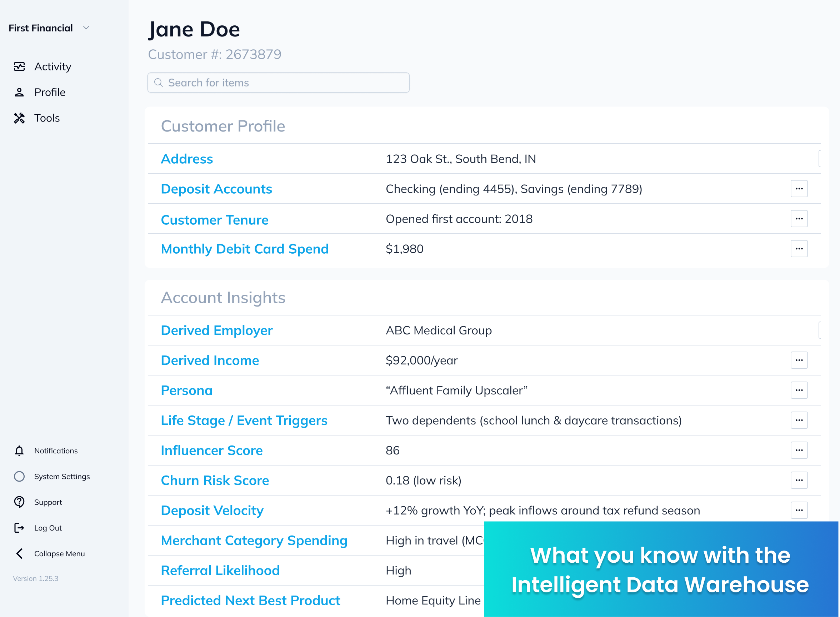The height and width of the screenshot is (617, 840).
Task: Click the System Settings circle icon
Action: click(19, 477)
